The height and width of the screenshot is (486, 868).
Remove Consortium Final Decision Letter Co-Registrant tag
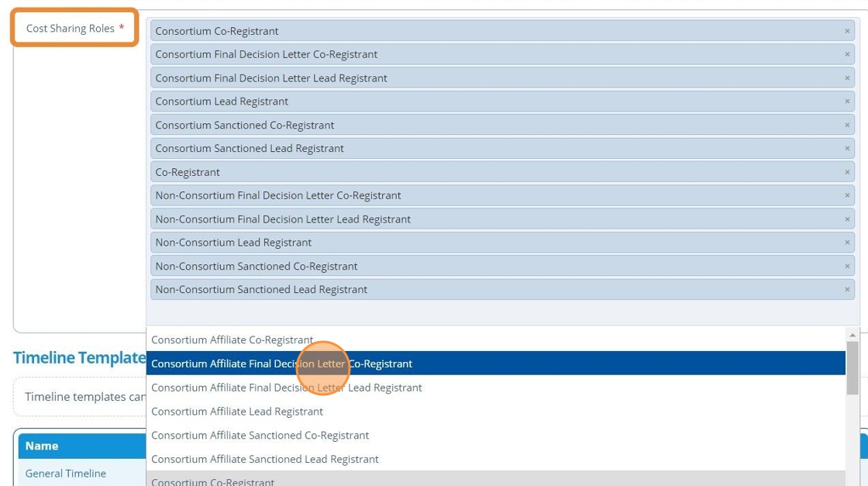point(847,54)
